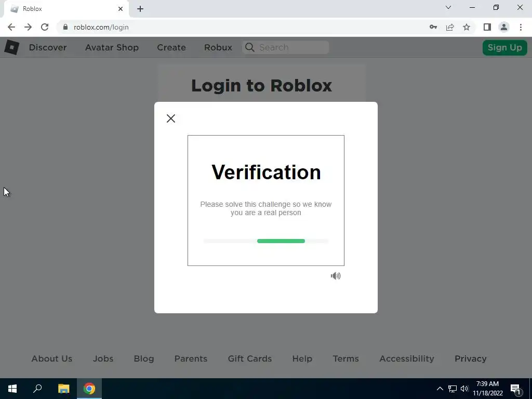Select the Roblox browser tab
Image resolution: width=532 pixels, height=399 pixels.
coord(66,9)
